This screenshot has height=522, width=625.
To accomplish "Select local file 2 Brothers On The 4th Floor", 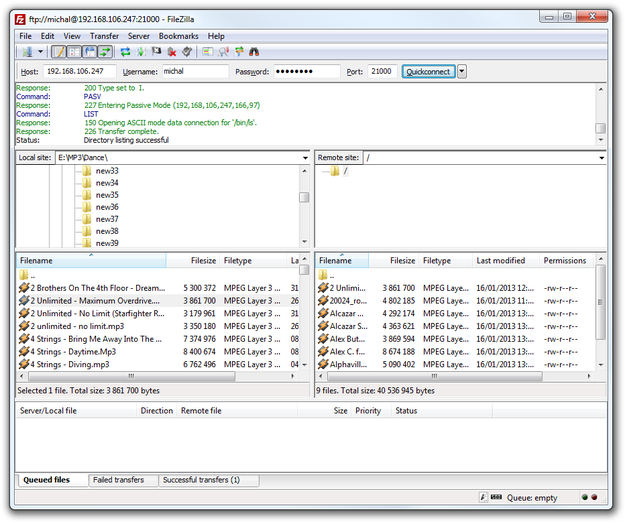I will click(x=158, y=288).
